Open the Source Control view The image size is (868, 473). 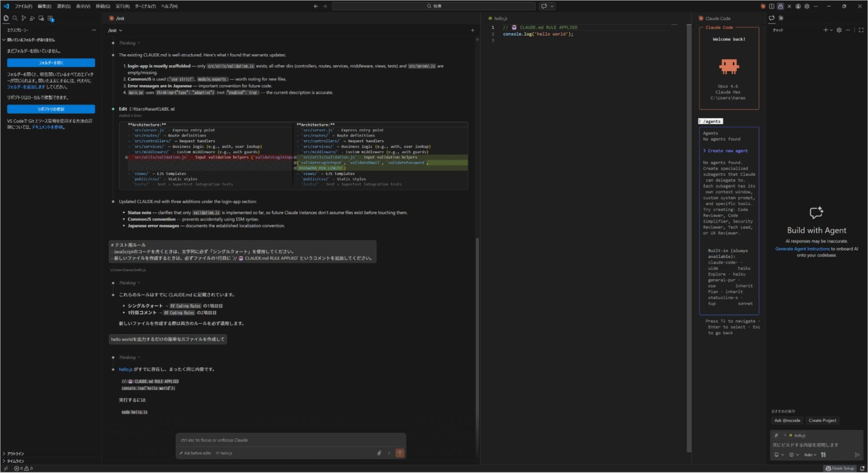tap(24, 19)
